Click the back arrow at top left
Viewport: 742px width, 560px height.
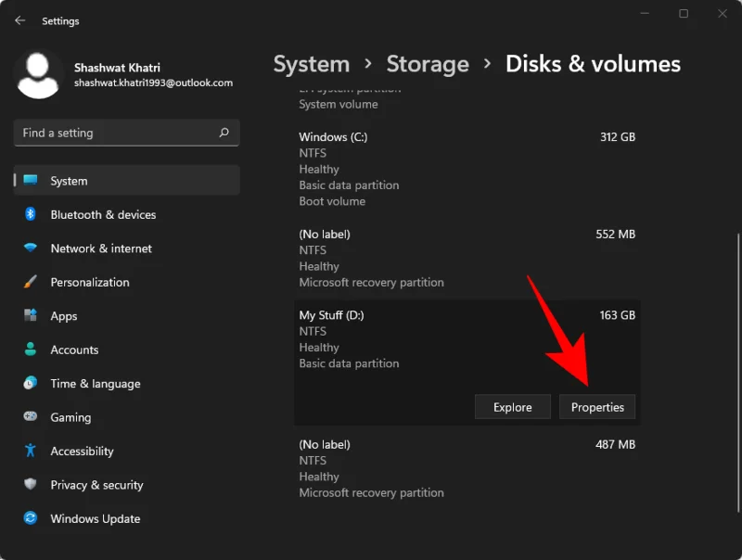point(19,20)
